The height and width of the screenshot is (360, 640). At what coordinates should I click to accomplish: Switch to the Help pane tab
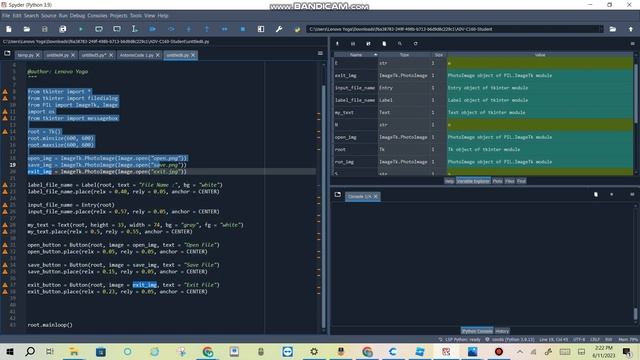pyautogui.click(x=449, y=181)
